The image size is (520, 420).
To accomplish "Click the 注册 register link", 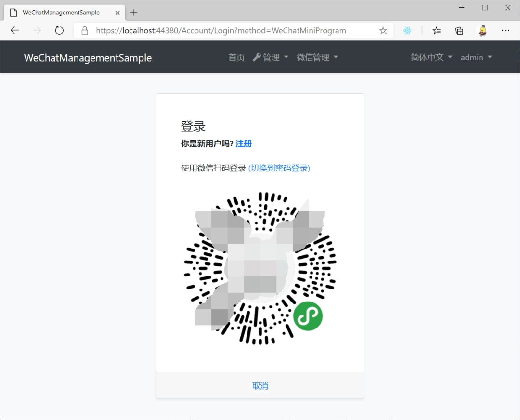I will (244, 144).
